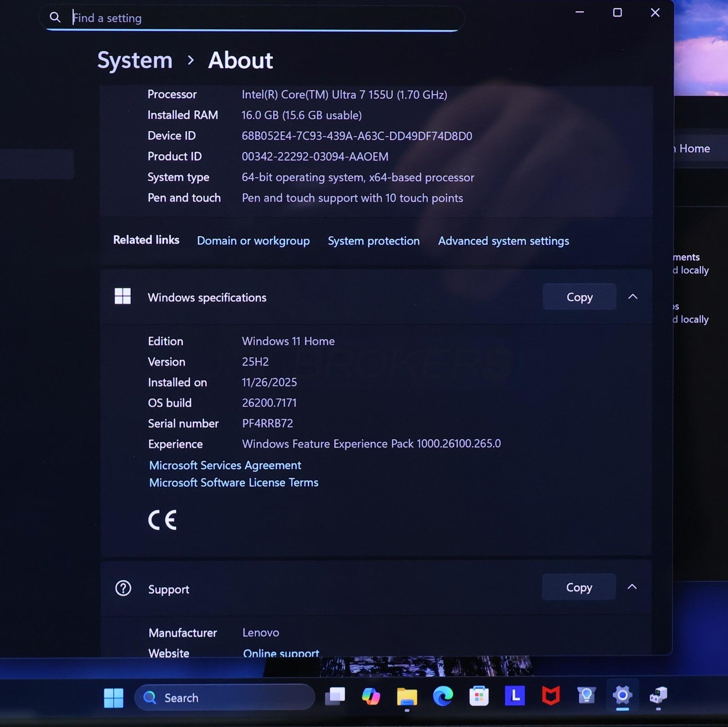Collapse the Support section
This screenshot has height=727, width=728.
click(x=632, y=587)
